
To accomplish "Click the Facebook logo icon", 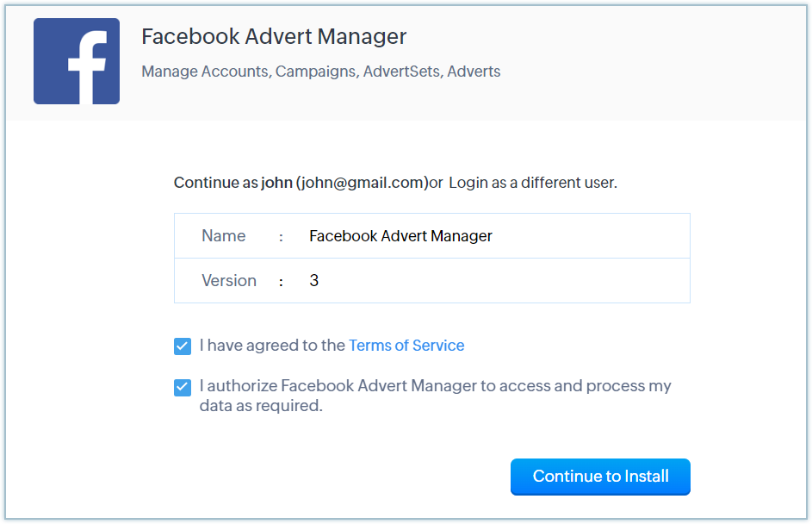I will (x=77, y=61).
